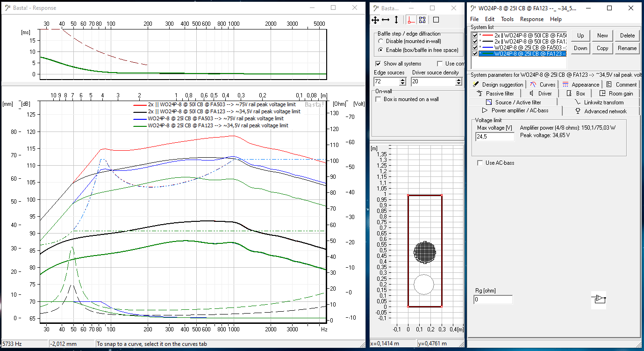The image size is (644, 351).
Task: Uncheck the green WO24P-8 25l FA123 system checkbox
Action: (475, 53)
